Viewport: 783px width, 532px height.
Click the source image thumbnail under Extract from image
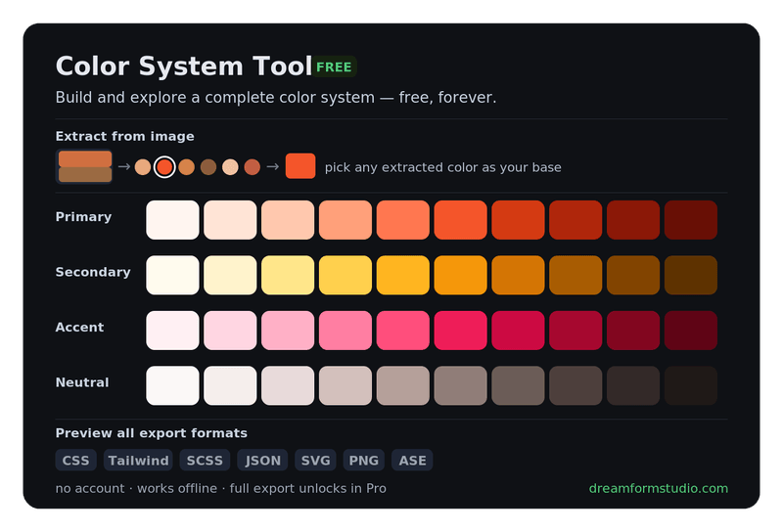point(84,166)
